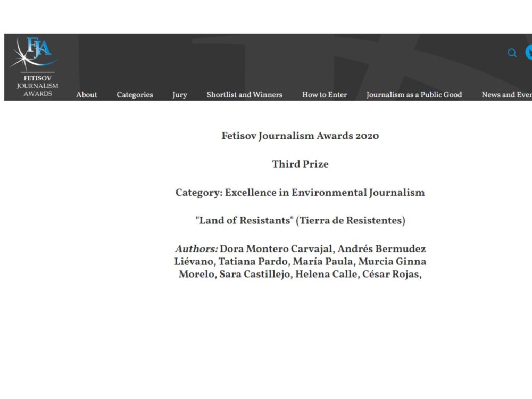Image resolution: width=532 pixels, height=399 pixels.
Task: Click the italic Authors: label
Action: pos(196,248)
